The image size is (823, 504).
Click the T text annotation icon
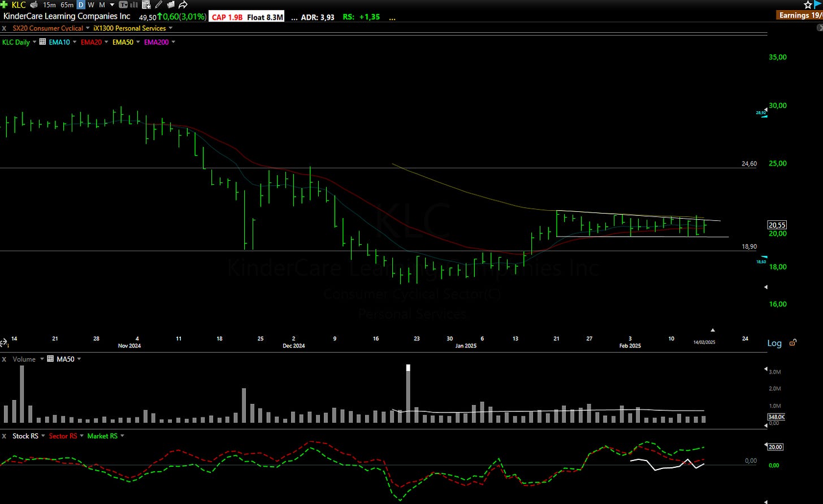pyautogui.click(x=123, y=5)
